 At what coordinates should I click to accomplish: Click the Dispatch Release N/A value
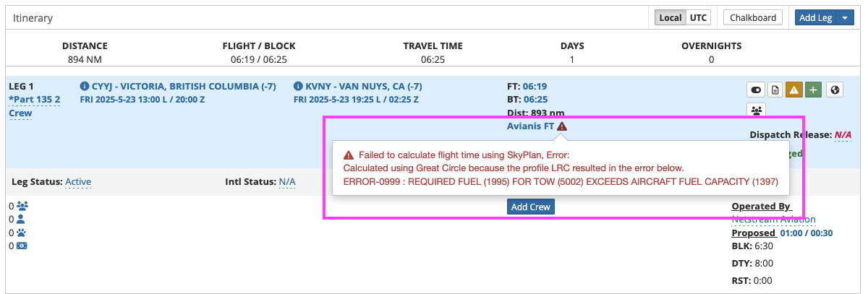tap(843, 135)
